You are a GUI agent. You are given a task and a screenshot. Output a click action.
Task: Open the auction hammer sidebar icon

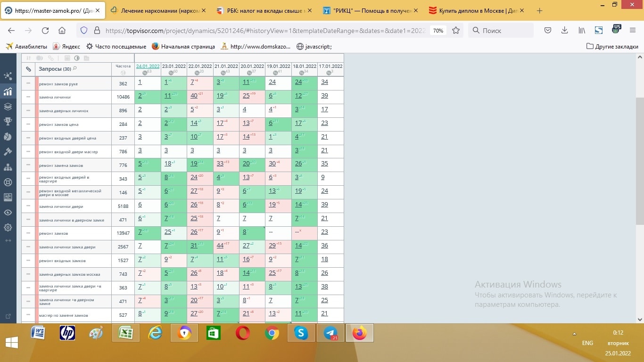pyautogui.click(x=8, y=152)
